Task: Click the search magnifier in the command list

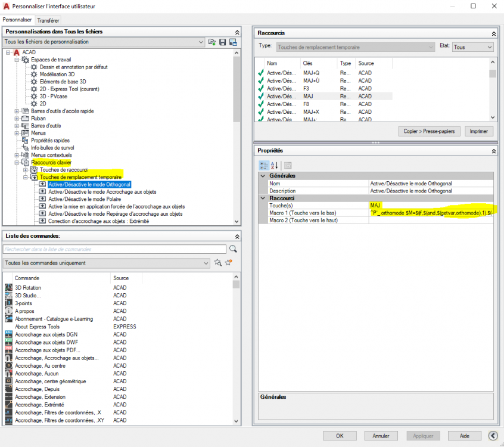Action: [x=233, y=249]
